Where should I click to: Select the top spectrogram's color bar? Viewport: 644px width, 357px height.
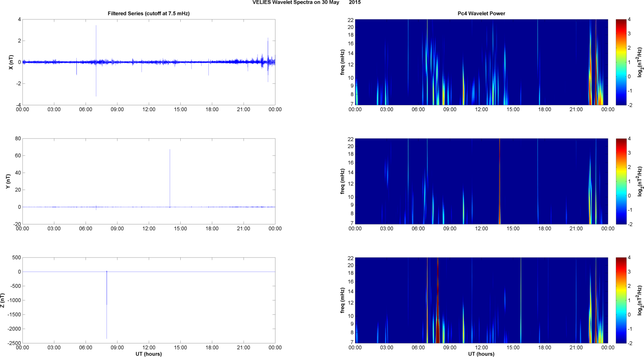point(621,62)
